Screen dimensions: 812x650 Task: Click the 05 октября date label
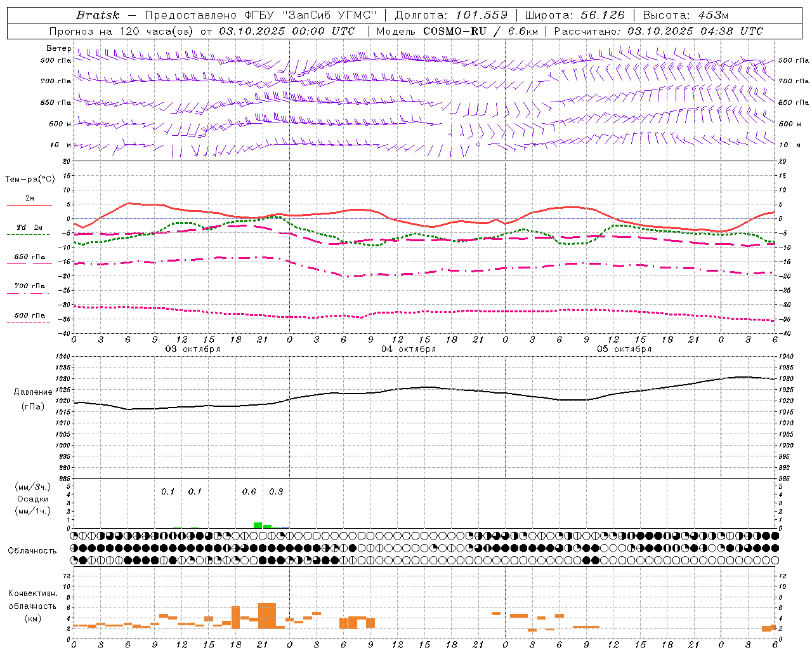[624, 349]
